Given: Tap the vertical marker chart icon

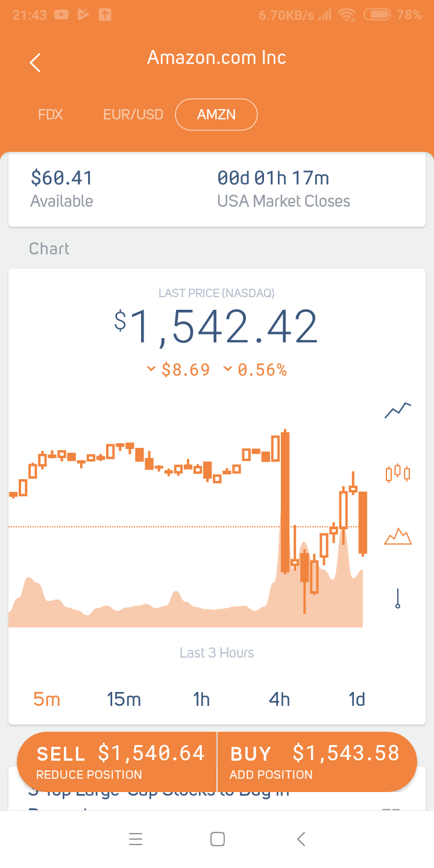Looking at the screenshot, I should [398, 599].
